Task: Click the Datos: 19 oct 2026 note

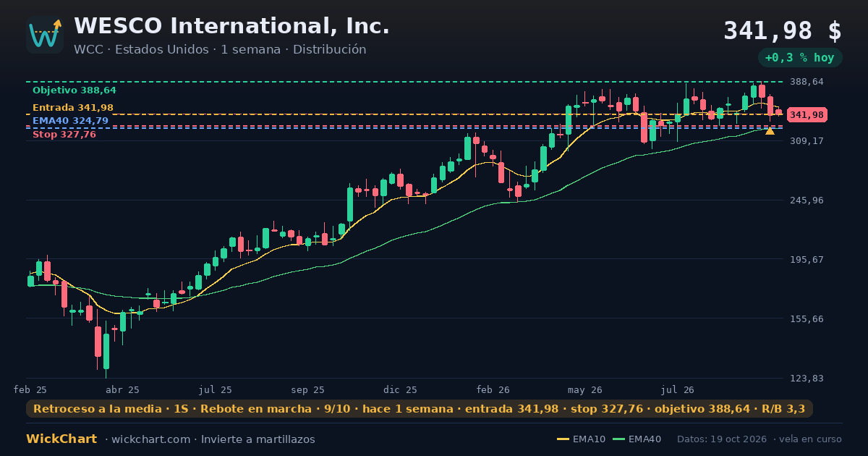Action: click(723, 439)
